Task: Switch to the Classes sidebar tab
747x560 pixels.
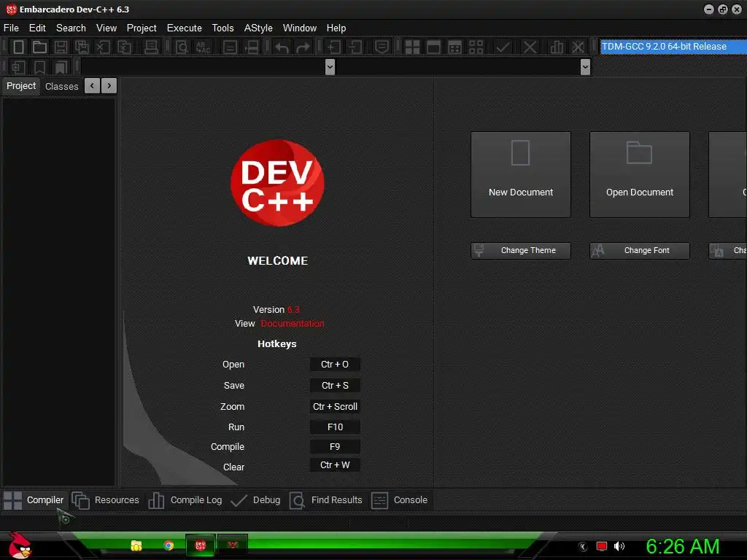Action: tap(61, 86)
